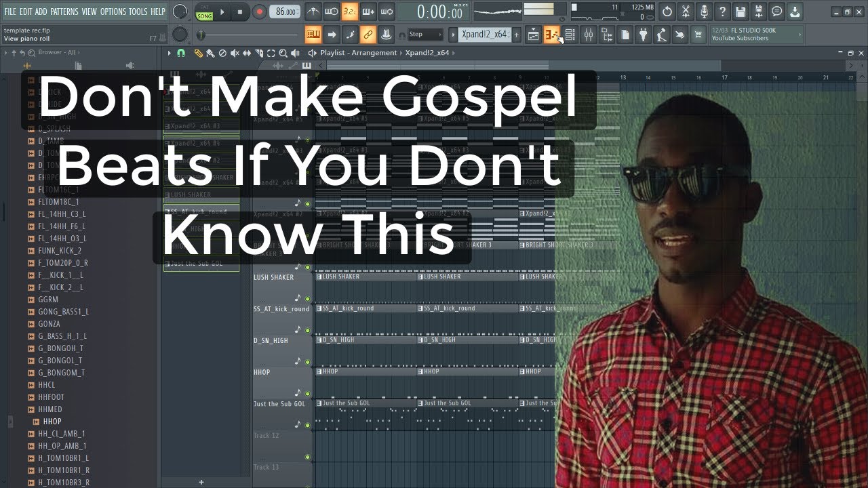
Task: Click the Playlist - Arrangement breadcrumb
Action: coord(359,53)
